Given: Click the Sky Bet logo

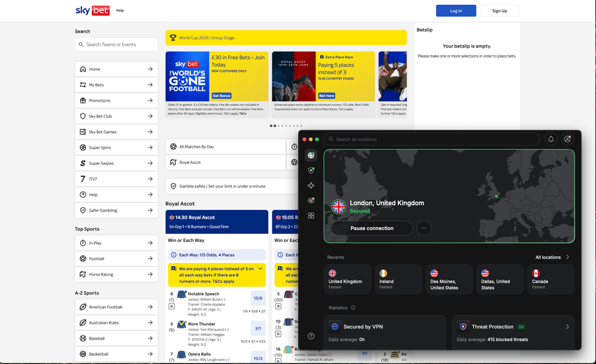Looking at the screenshot, I should pyautogui.click(x=93, y=10).
